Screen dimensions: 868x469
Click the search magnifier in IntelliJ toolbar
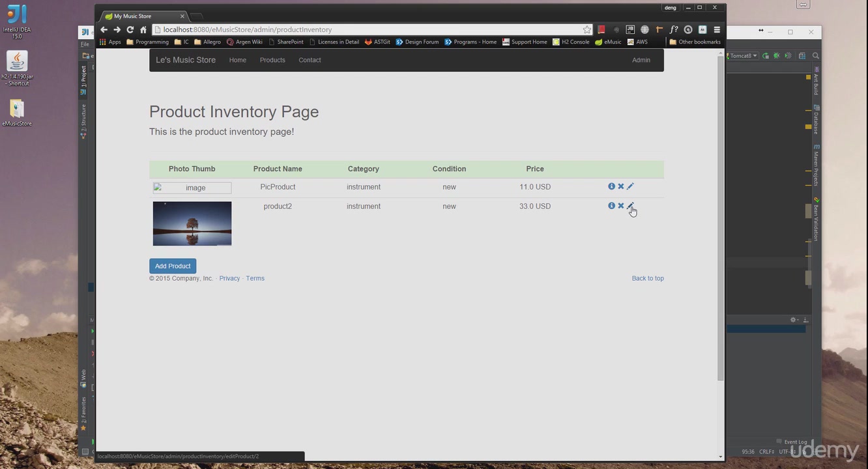pyautogui.click(x=815, y=56)
